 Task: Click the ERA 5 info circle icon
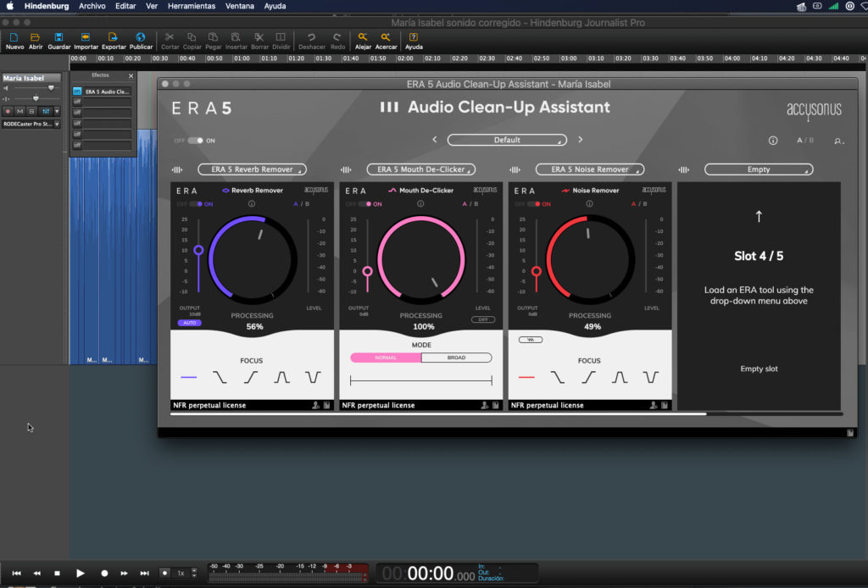(x=773, y=141)
